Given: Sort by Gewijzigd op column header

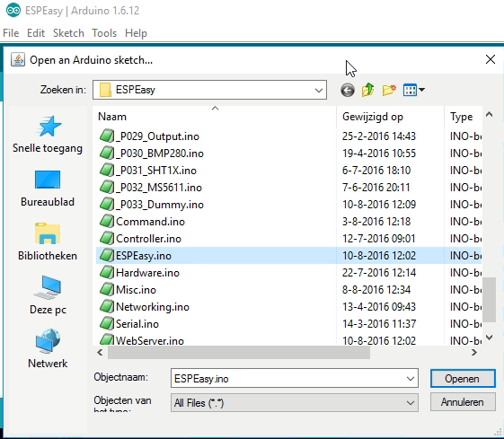Looking at the screenshot, I should [390, 117].
